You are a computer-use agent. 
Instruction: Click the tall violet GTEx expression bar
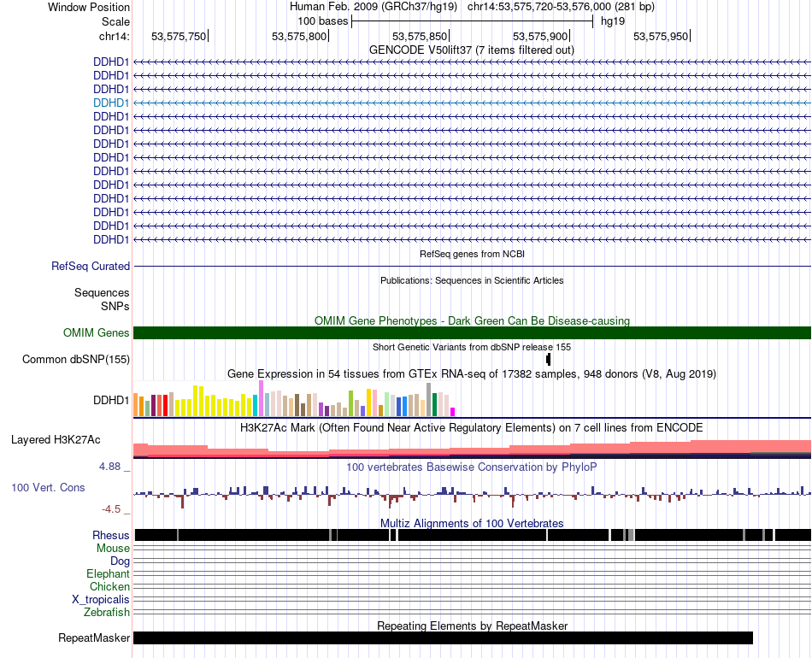261,398
